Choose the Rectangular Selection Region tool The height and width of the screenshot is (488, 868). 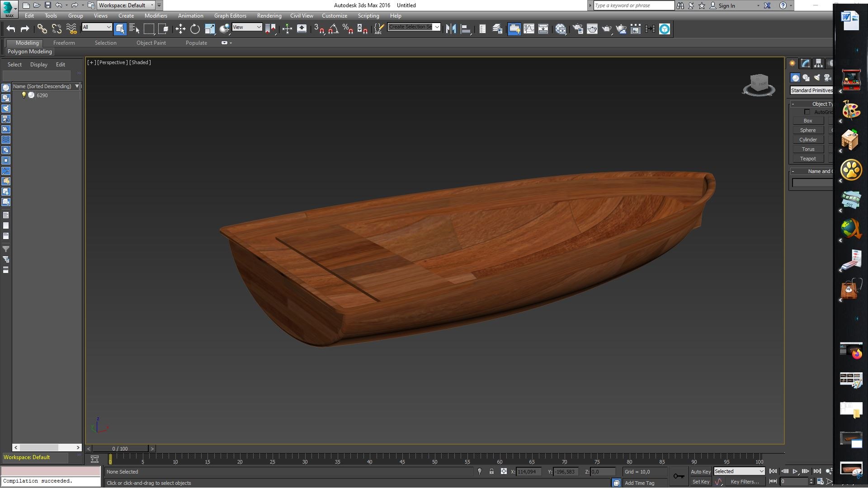click(149, 29)
